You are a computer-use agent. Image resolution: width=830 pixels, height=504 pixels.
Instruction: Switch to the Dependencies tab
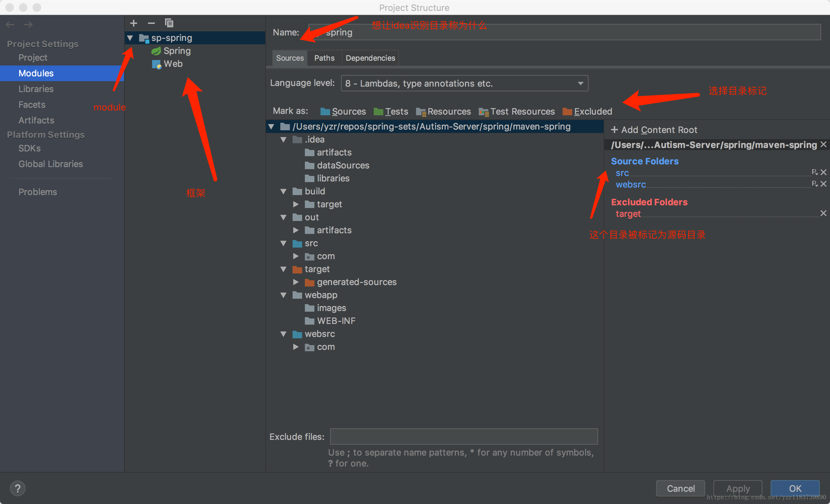click(370, 58)
